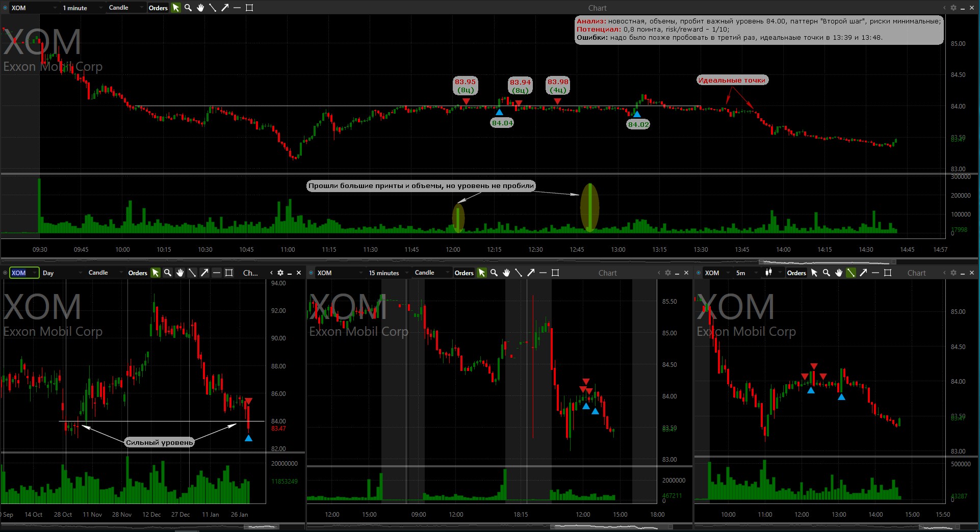
Task: Select the zoom magnifier in the 1 minute chart
Action: click(x=188, y=8)
